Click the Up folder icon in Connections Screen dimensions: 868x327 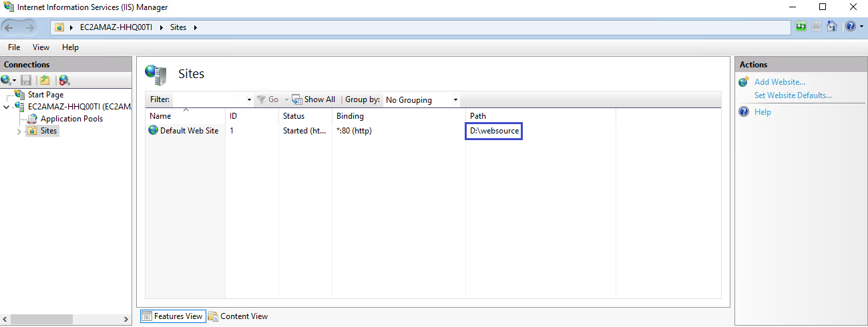(45, 80)
